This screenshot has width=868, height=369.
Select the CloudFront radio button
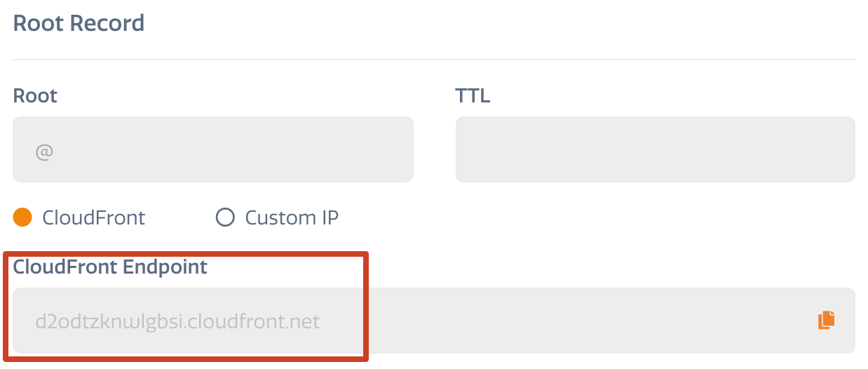click(23, 217)
